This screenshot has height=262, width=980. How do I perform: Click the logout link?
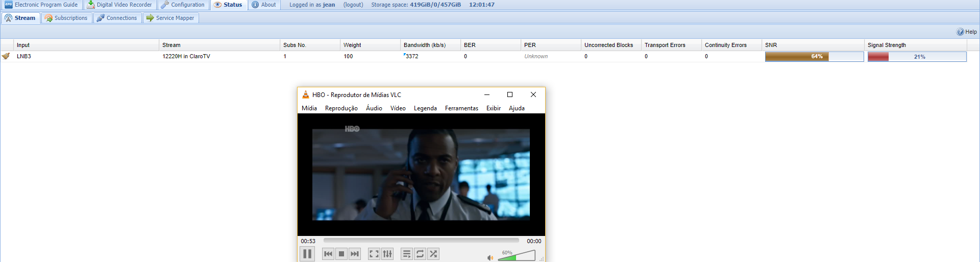(x=353, y=5)
